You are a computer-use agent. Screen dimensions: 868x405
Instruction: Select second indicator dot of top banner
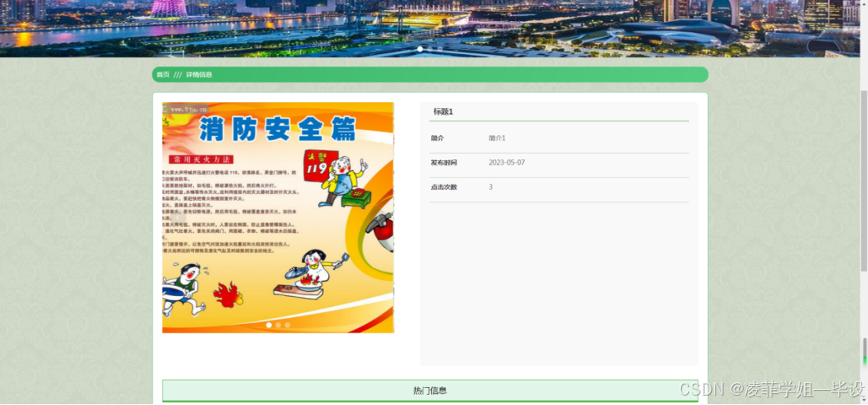click(x=430, y=49)
